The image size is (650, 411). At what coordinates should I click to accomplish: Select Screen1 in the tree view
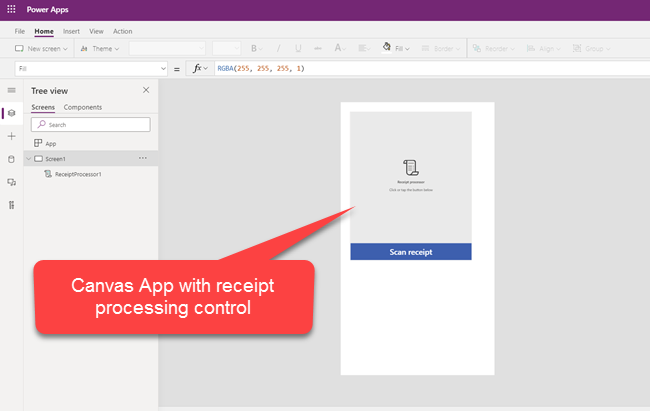tap(91, 158)
